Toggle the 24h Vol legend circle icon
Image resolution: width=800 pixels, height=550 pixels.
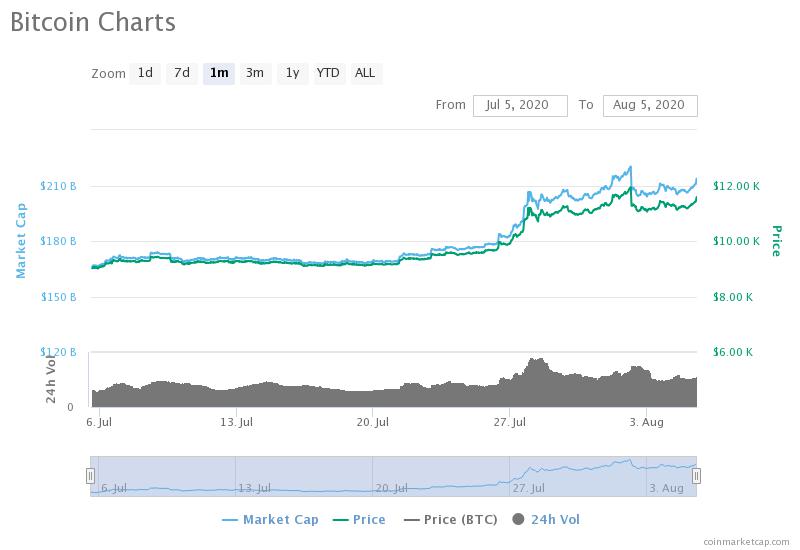click(x=518, y=519)
